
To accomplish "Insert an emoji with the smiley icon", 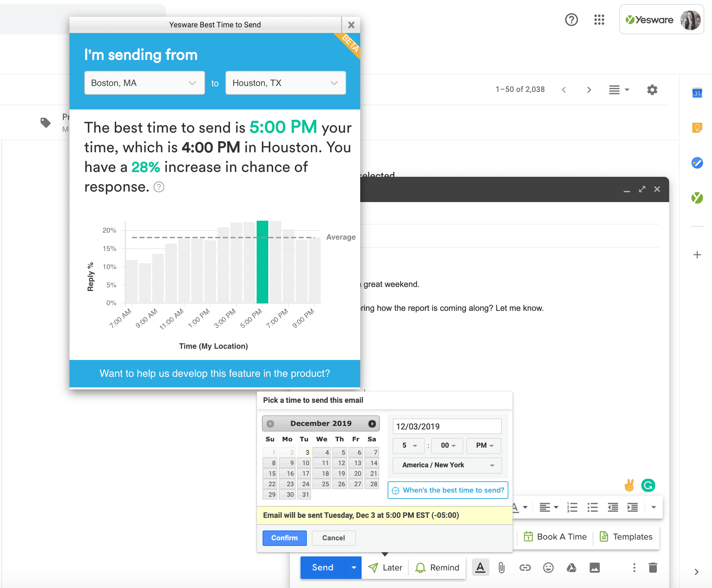I will (548, 568).
